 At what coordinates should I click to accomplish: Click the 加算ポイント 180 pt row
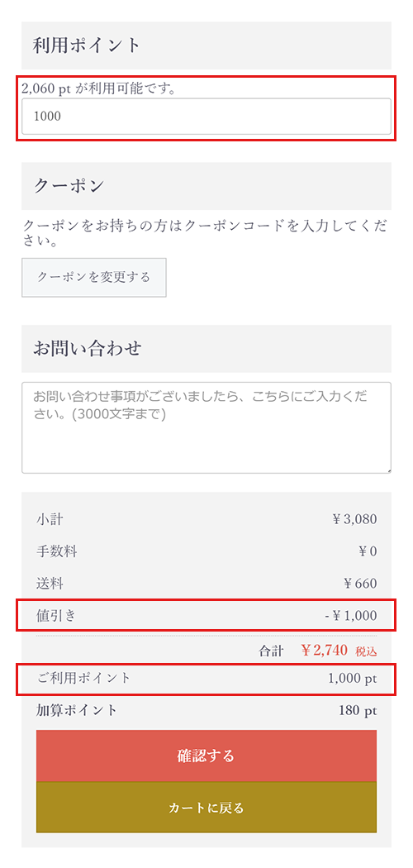(x=206, y=710)
